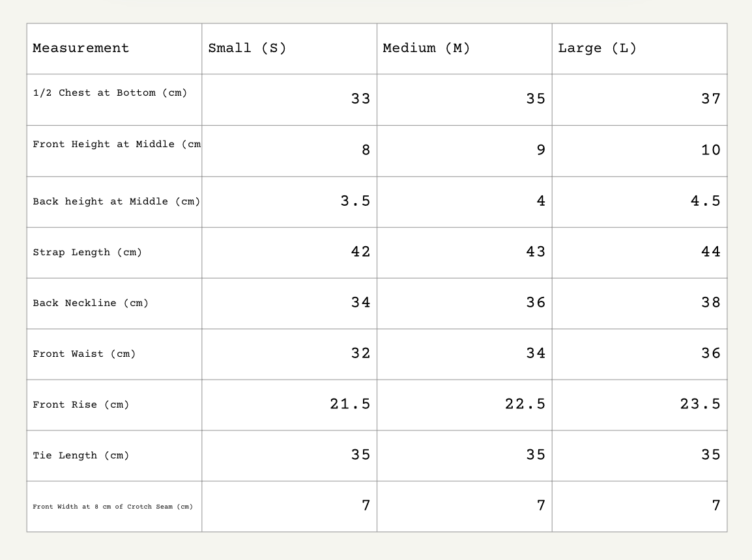Click the Medium Strap Length value 43
The image size is (752, 560).
536,252
